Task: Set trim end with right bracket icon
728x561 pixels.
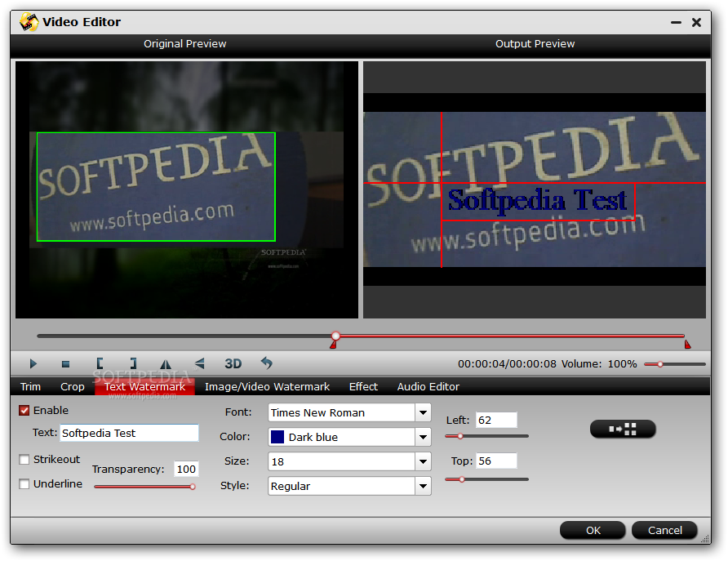Action: (133, 363)
